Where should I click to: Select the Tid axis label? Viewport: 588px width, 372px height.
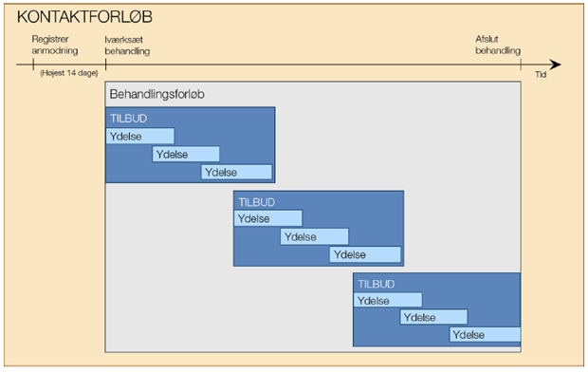541,74
